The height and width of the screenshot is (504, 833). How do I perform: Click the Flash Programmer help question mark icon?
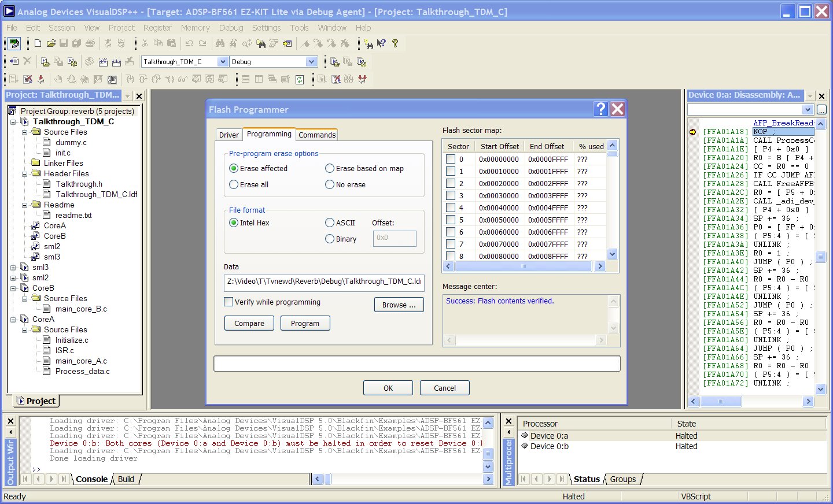[x=601, y=109]
